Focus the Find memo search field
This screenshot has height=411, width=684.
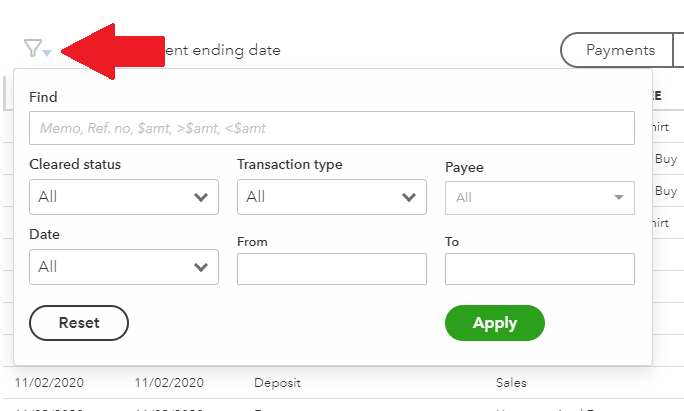(331, 128)
